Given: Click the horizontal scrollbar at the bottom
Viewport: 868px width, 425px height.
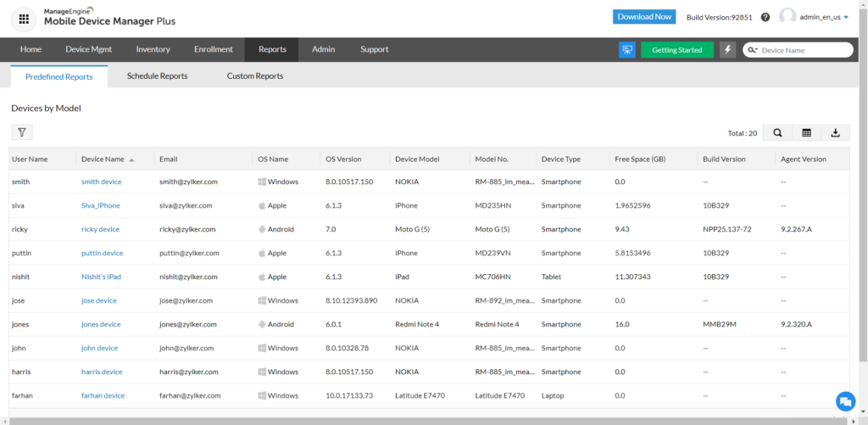Looking at the screenshot, I should click(424, 420).
